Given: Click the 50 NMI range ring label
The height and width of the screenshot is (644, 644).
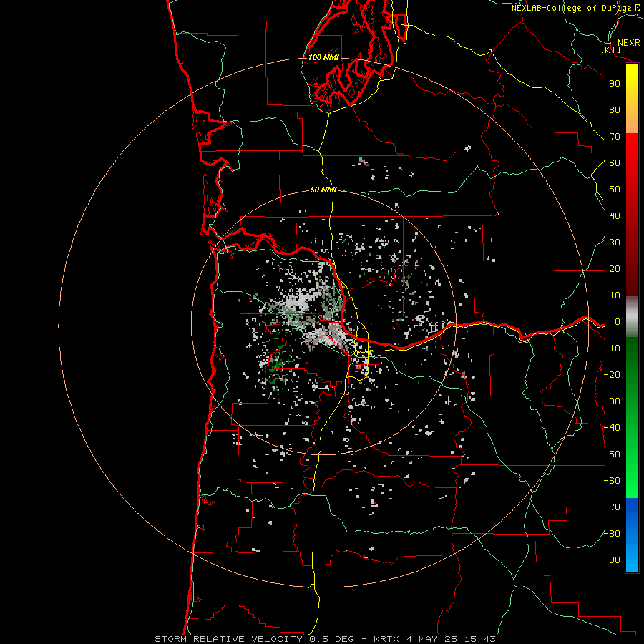Looking at the screenshot, I should pyautogui.click(x=323, y=190).
